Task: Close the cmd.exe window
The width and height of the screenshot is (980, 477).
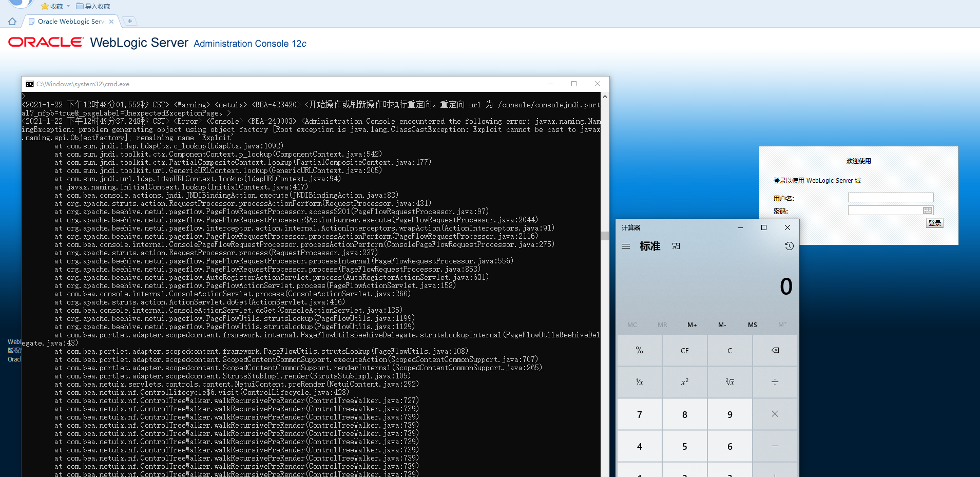Action: [x=598, y=84]
